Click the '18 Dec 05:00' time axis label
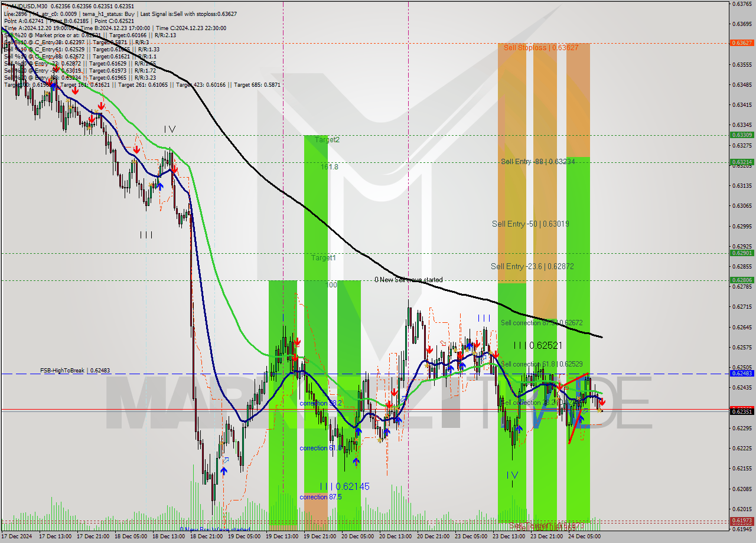The width and height of the screenshot is (756, 543). 131,537
